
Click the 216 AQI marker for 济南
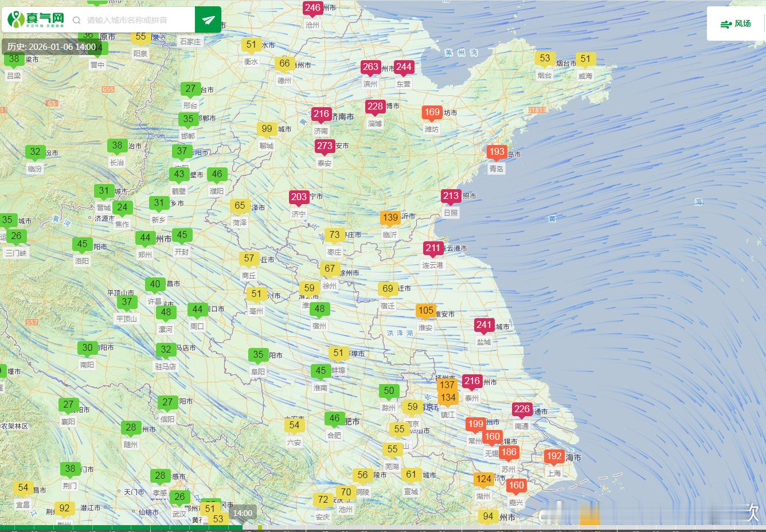coord(321,114)
